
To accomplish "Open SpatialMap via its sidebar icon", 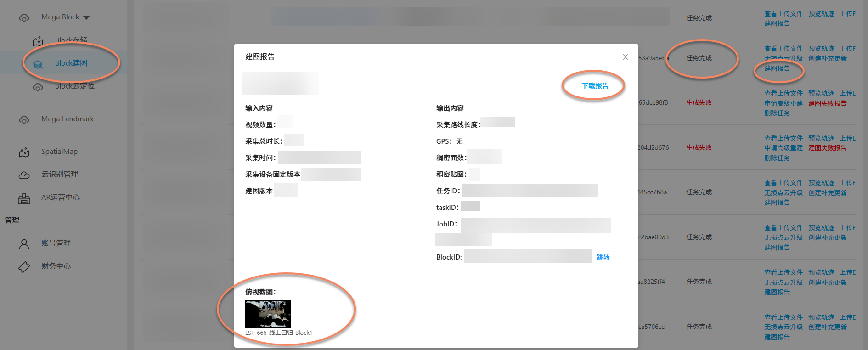I will [24, 152].
